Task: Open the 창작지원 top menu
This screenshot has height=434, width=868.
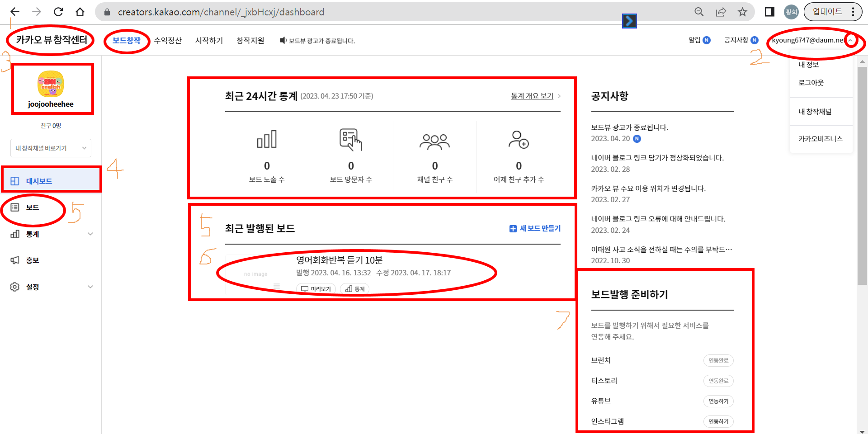Action: [x=250, y=40]
